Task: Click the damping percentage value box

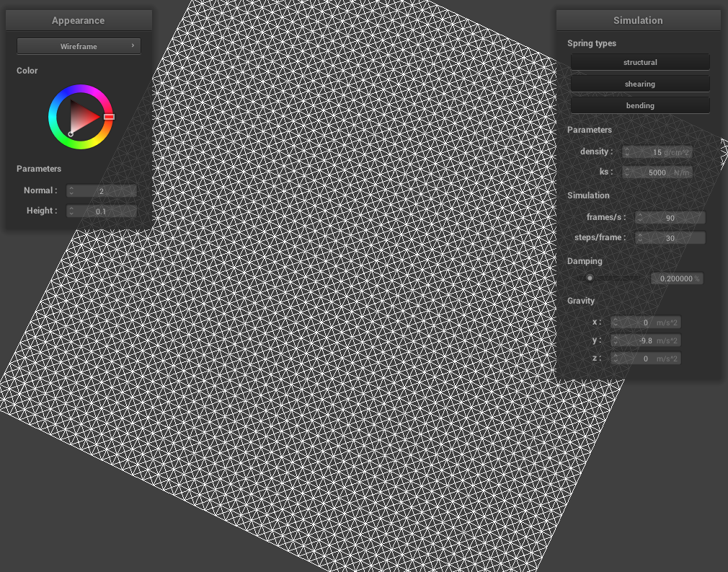Action: (x=676, y=279)
